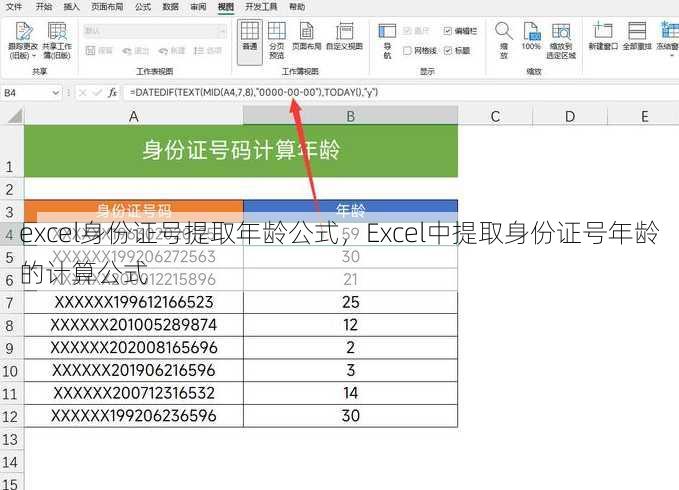Screen dimensions: 679x490
Task: Click cell XXXXXX202008165696
Action: pos(134,348)
